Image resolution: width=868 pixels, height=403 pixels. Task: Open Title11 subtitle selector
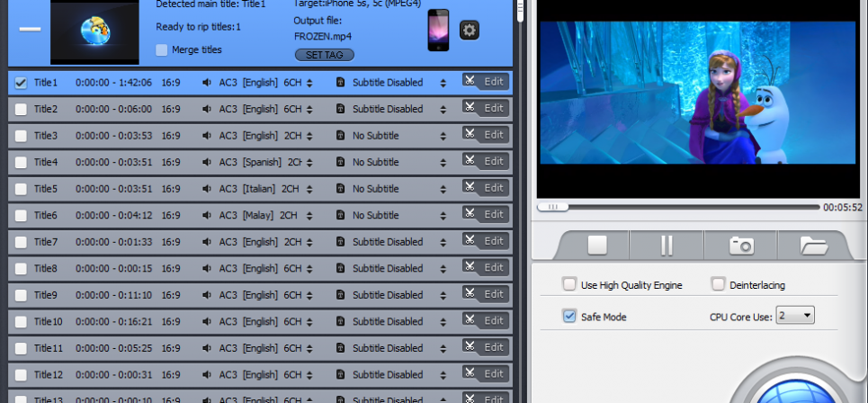pyautogui.click(x=443, y=348)
